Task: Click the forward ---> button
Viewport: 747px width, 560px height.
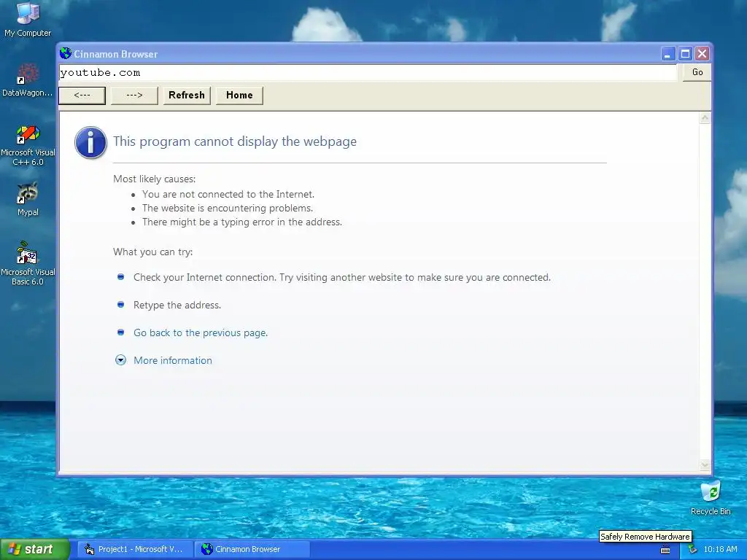Action: point(134,96)
